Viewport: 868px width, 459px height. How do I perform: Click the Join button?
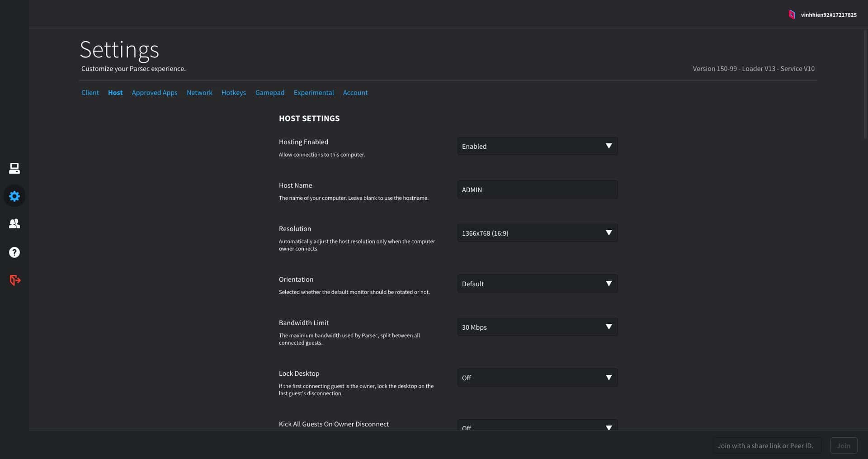[x=844, y=445]
